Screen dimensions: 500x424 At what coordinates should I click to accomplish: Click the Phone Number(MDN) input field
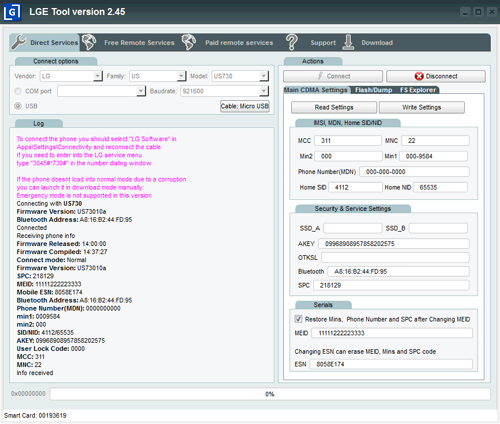(x=414, y=172)
